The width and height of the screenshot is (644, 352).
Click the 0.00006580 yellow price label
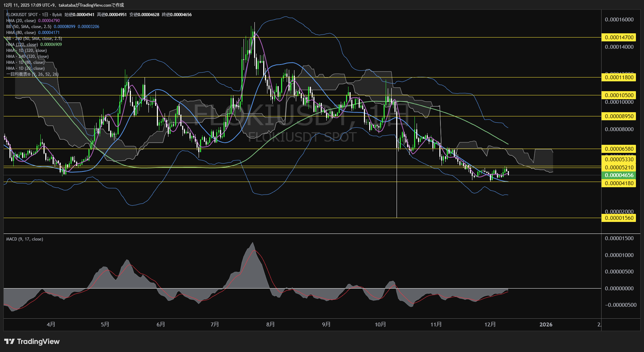click(x=619, y=149)
